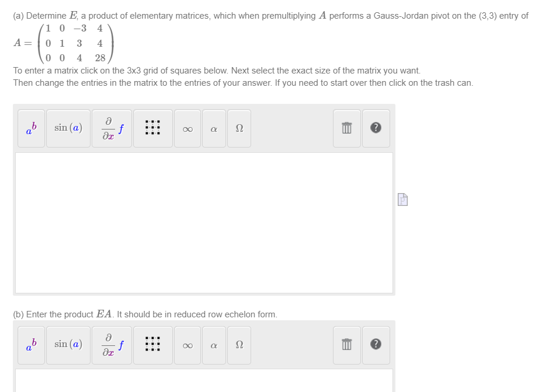This screenshot has height=392, width=535.
Task: Open the derivative ∂/∂x f tool
Action: (111, 128)
